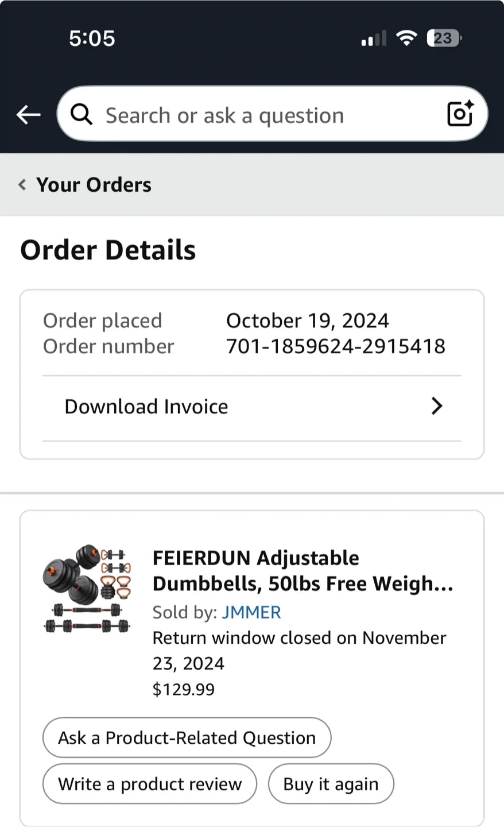Tap the 5:05 clock in the status bar
This screenshot has height=827, width=504.
tap(92, 38)
